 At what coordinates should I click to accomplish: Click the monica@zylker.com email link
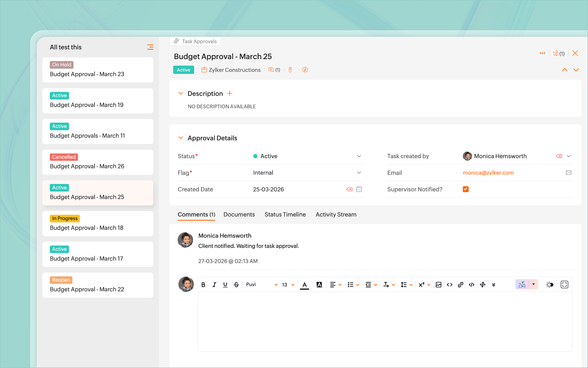click(x=488, y=173)
